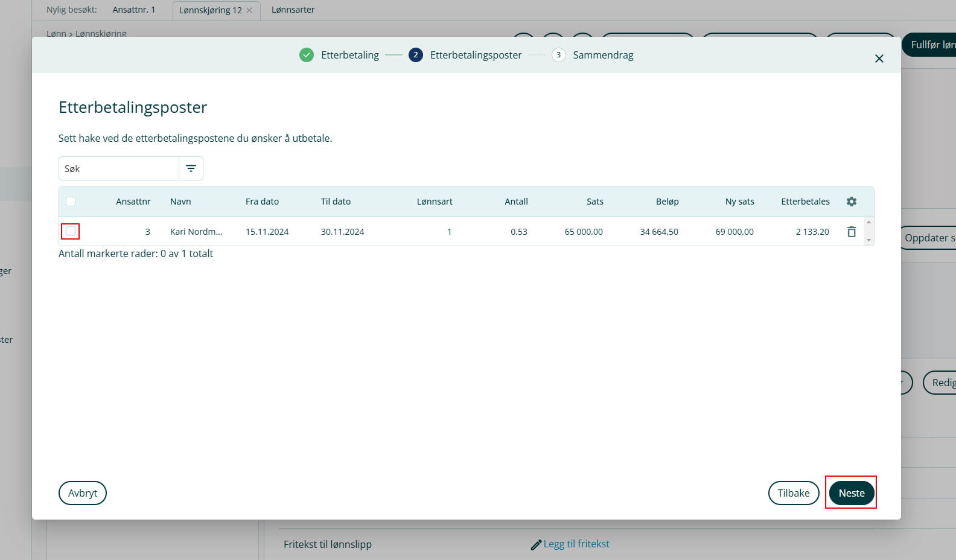
Task: Click the step 3 Sammendrag circle
Action: click(x=558, y=55)
